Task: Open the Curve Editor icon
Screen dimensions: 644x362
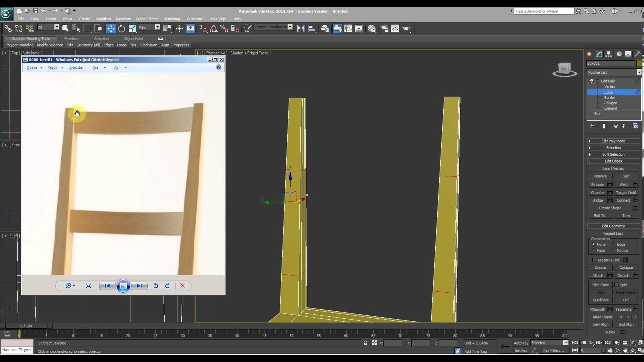Action: 348,28
